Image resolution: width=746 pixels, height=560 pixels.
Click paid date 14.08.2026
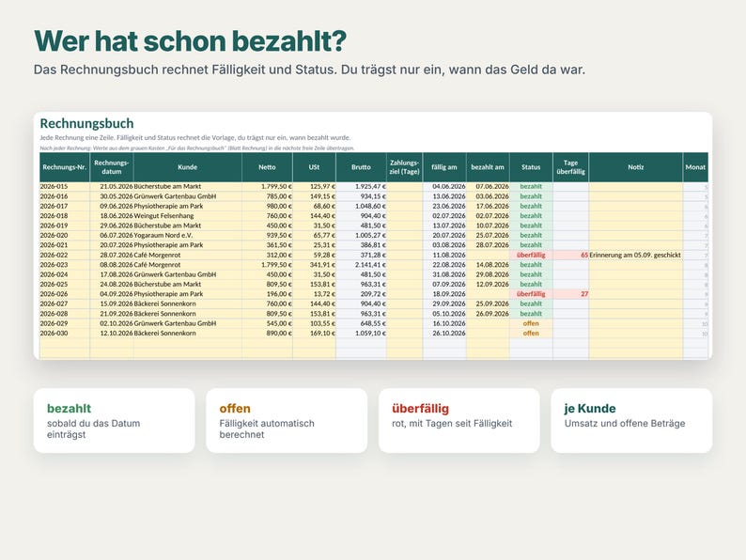coord(488,265)
